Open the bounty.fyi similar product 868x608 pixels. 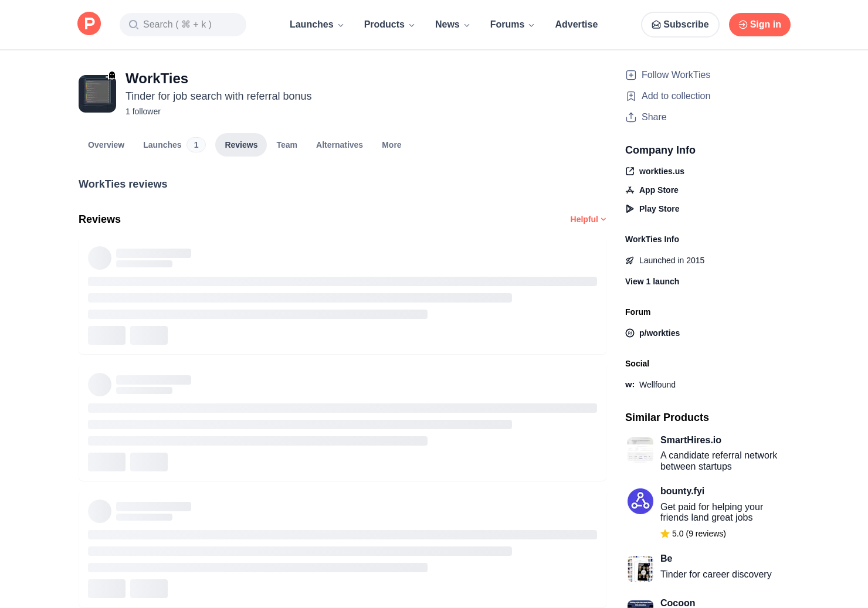[682, 491]
